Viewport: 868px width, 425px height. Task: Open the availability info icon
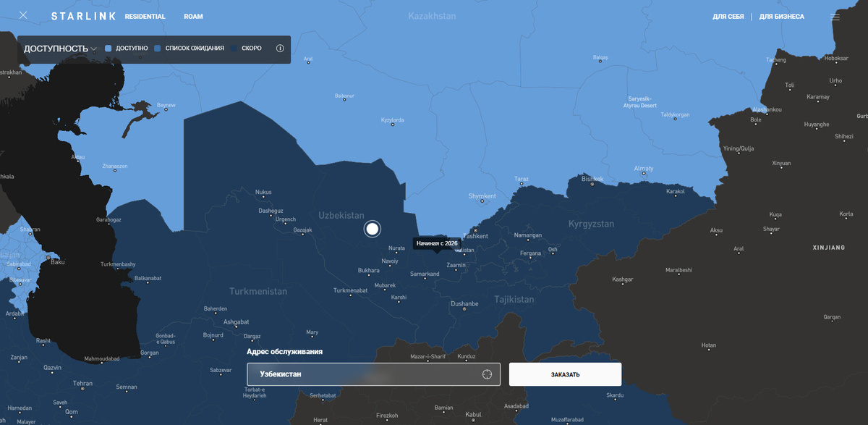280,49
